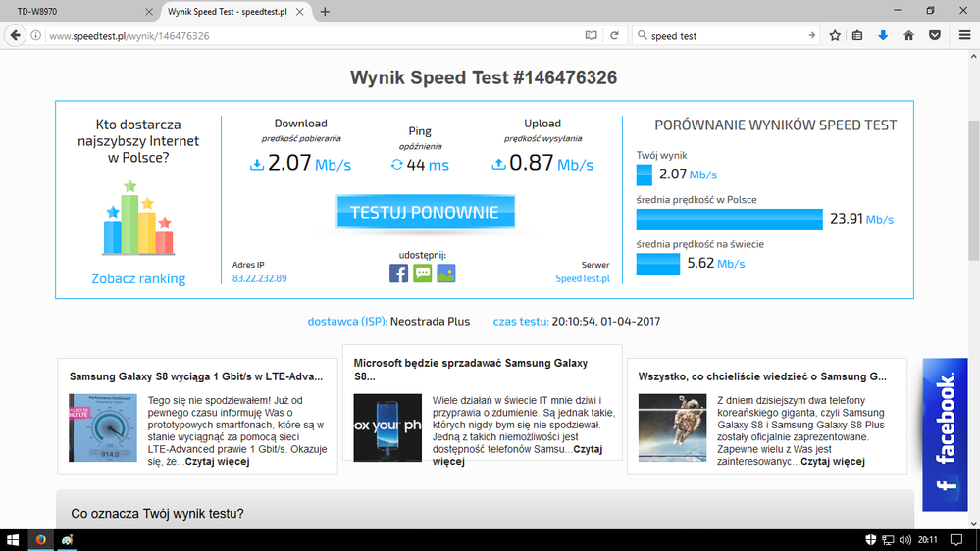Screen dimensions: 980x551
Task: Switch to the TD-W8970 tab
Action: [80, 11]
